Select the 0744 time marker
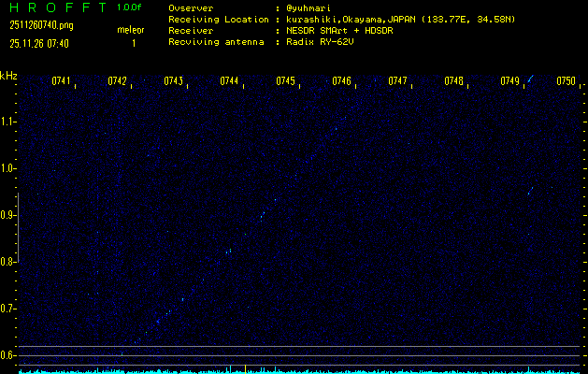 click(229, 81)
